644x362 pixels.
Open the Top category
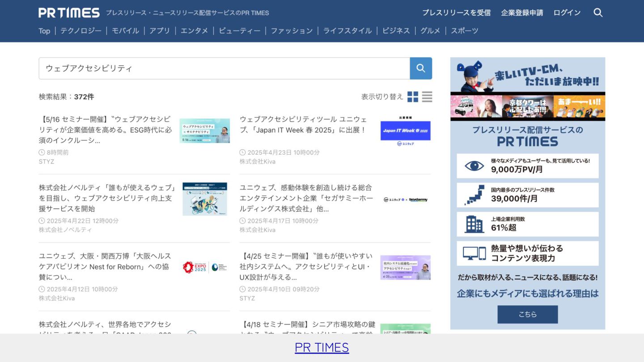pos(44,31)
